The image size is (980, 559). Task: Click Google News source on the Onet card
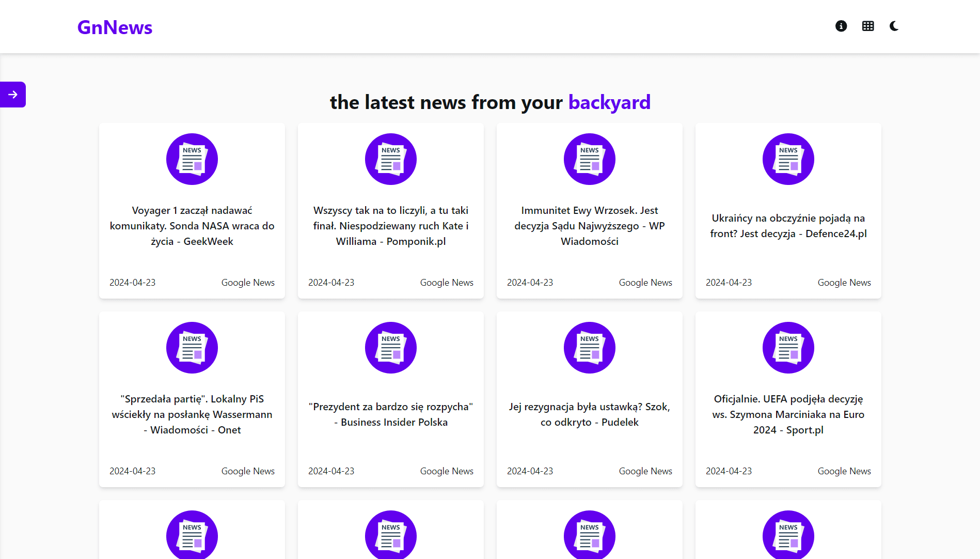tap(248, 471)
